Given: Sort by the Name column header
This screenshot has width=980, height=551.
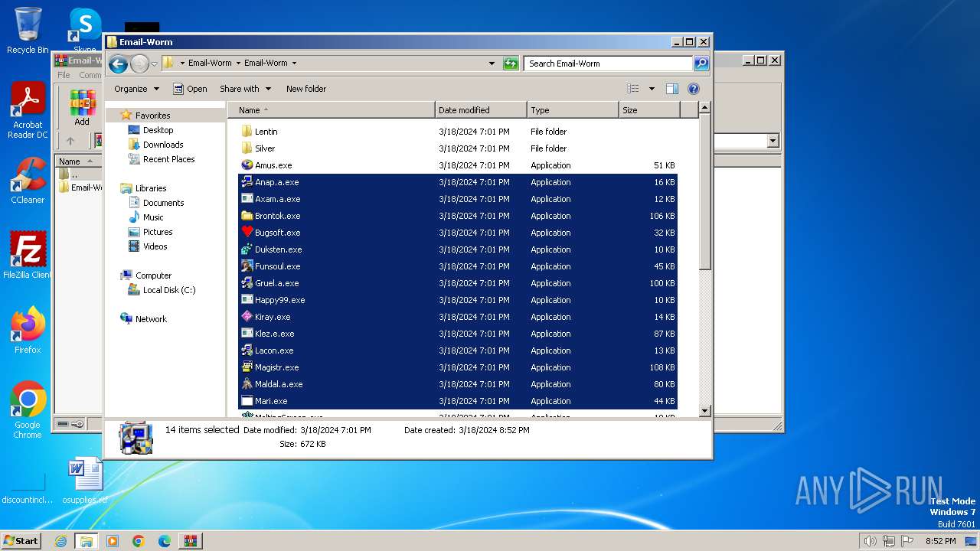Looking at the screenshot, I should coord(332,110).
